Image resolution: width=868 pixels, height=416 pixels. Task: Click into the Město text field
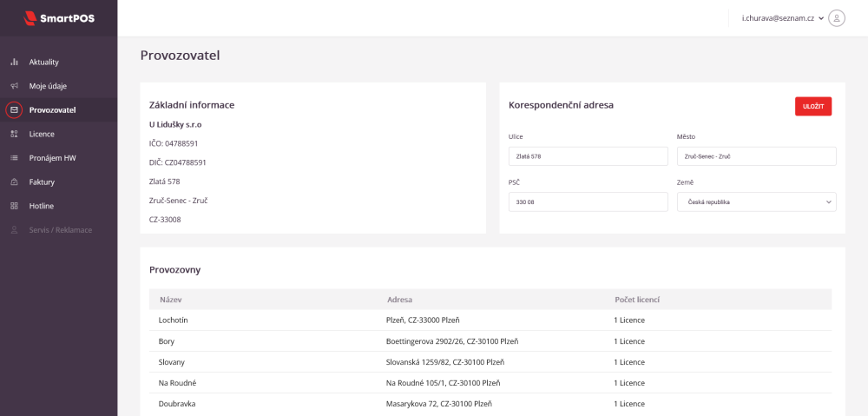[756, 156]
